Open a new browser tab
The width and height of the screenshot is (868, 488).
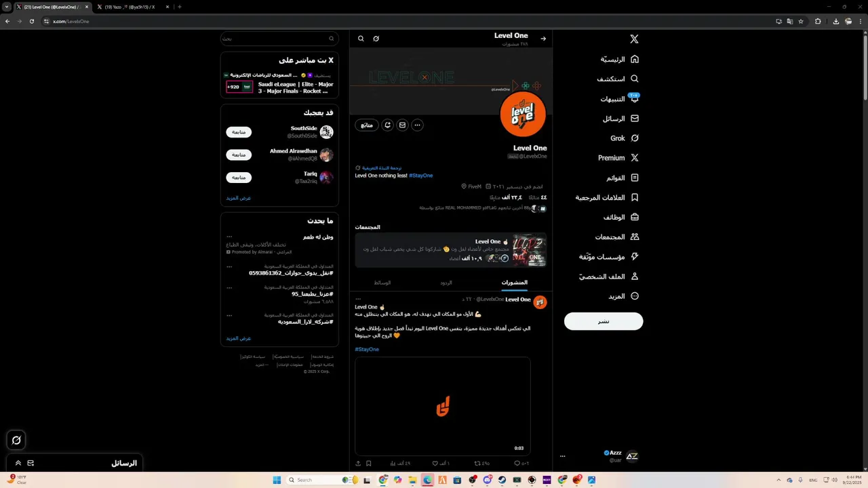coord(180,7)
